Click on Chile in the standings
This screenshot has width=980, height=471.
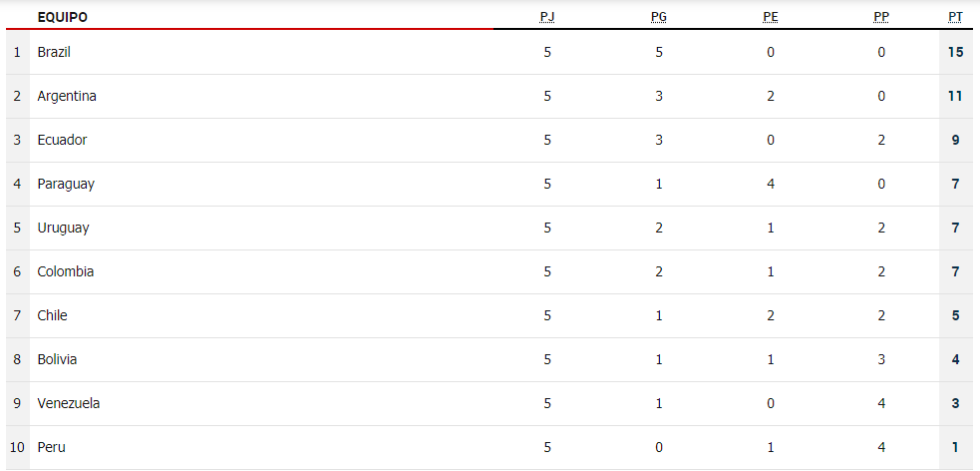point(52,315)
